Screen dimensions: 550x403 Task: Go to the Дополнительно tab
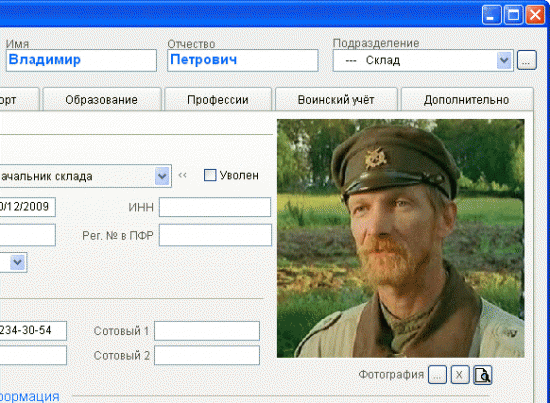467,100
